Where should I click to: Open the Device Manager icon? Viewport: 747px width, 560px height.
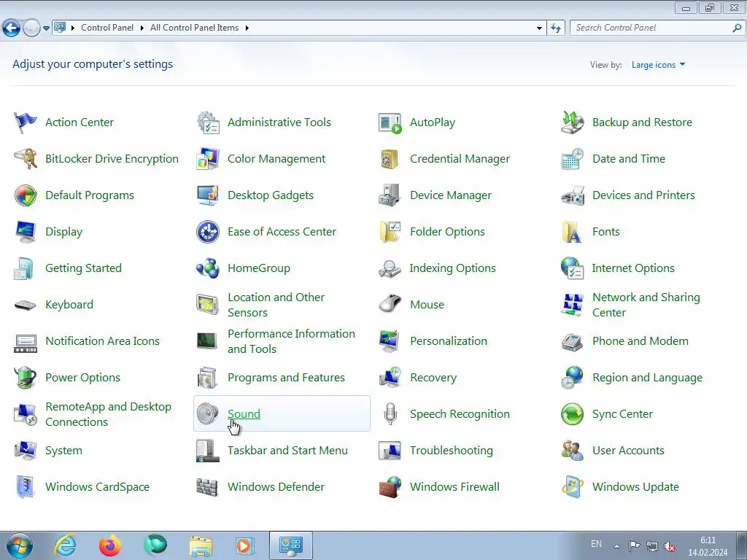click(390, 195)
